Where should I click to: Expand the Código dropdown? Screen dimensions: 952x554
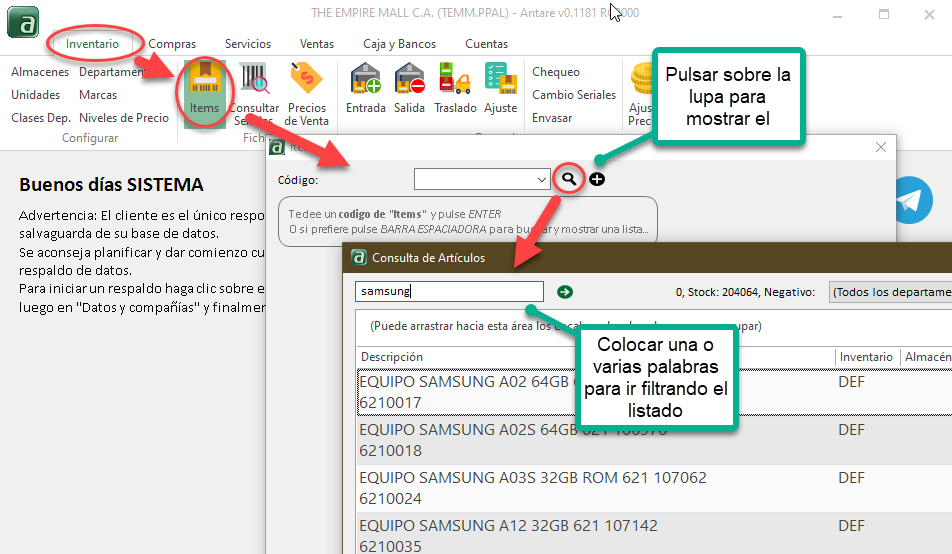[x=541, y=180]
